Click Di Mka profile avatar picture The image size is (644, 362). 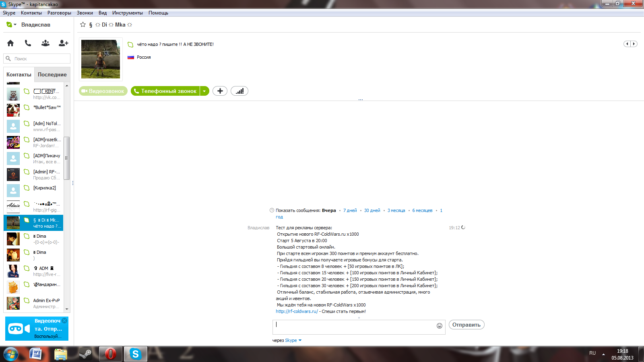tap(101, 59)
